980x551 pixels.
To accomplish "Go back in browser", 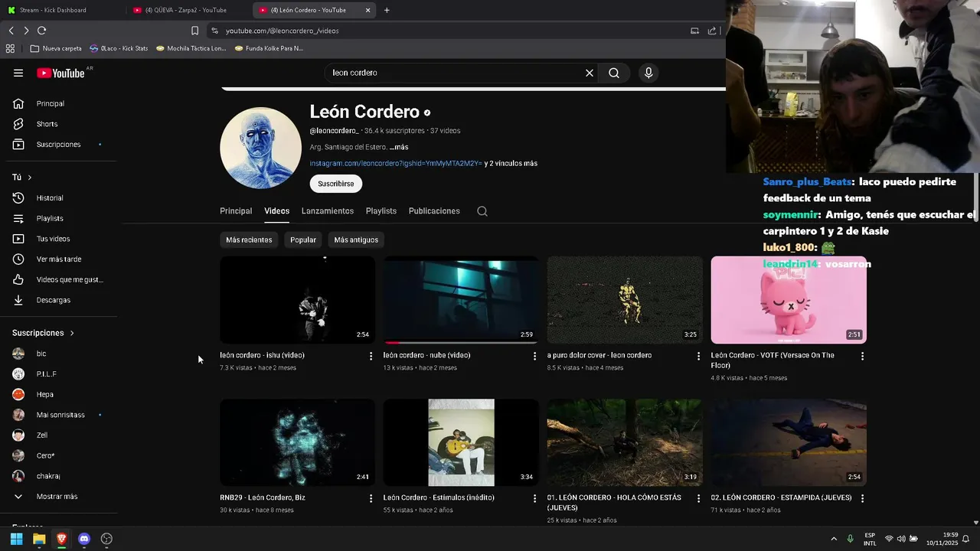I will pos(11,31).
